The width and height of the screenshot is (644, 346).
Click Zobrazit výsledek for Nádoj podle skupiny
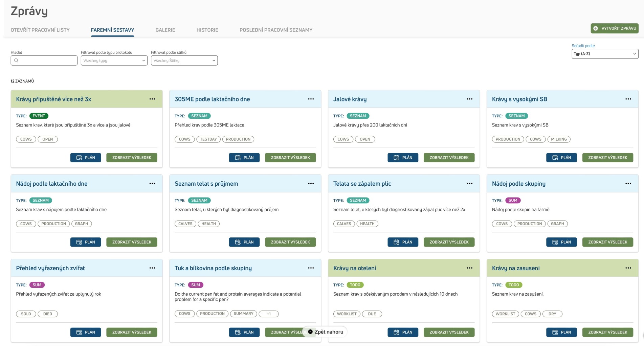coord(608,242)
